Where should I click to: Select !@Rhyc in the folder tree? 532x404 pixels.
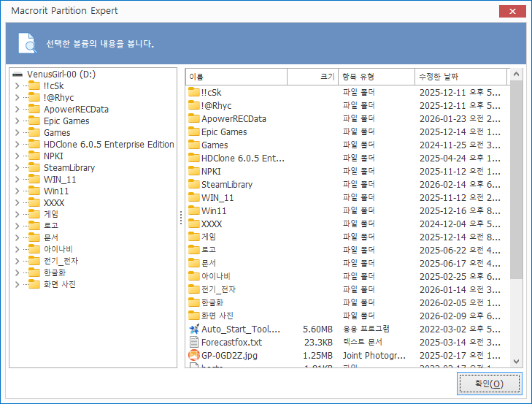[x=58, y=97]
